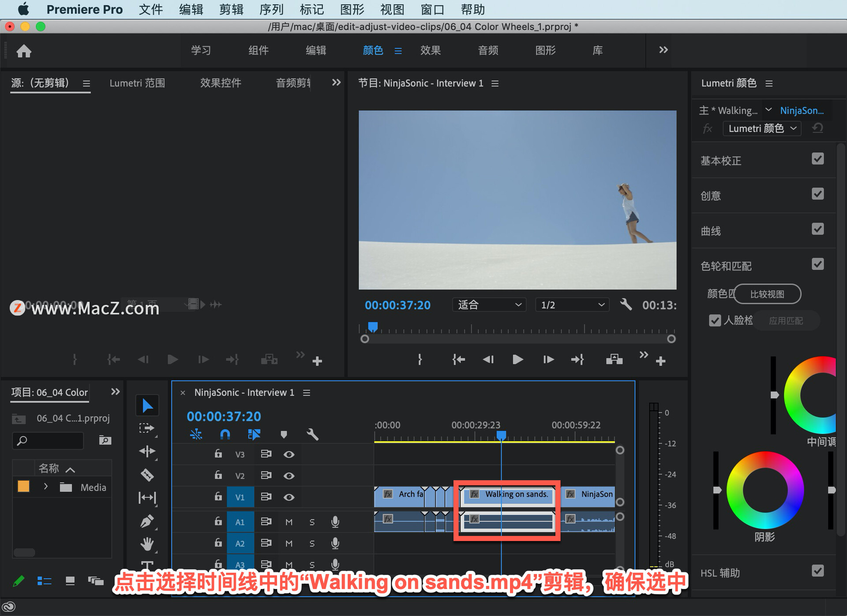Open find-in-project folder search icon

pyautogui.click(x=105, y=440)
